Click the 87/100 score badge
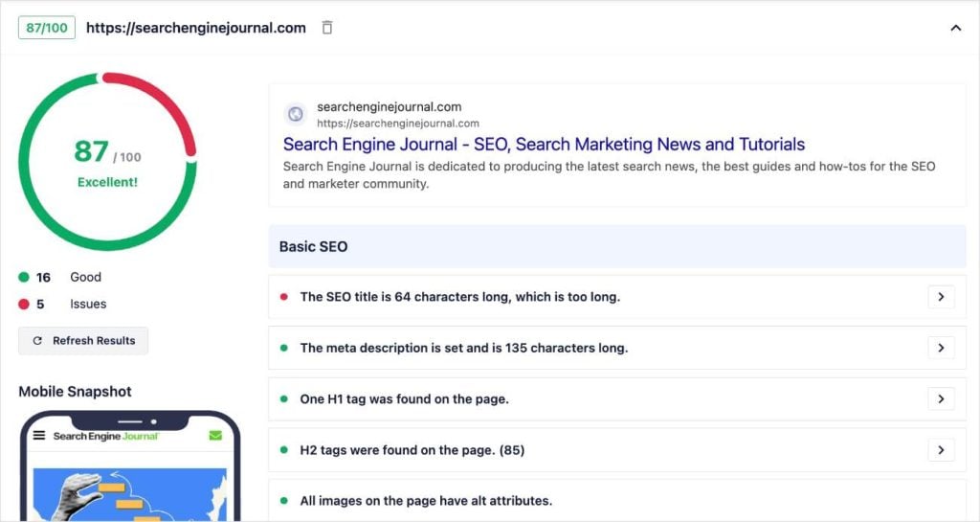 point(47,28)
